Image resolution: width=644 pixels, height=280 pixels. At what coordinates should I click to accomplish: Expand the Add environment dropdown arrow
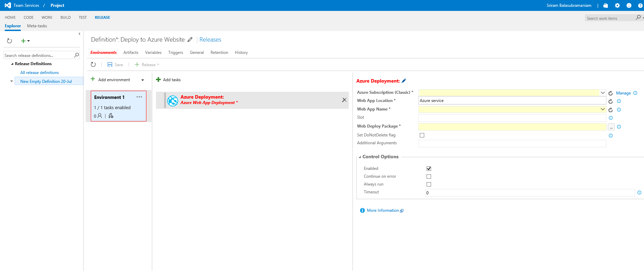tap(143, 80)
